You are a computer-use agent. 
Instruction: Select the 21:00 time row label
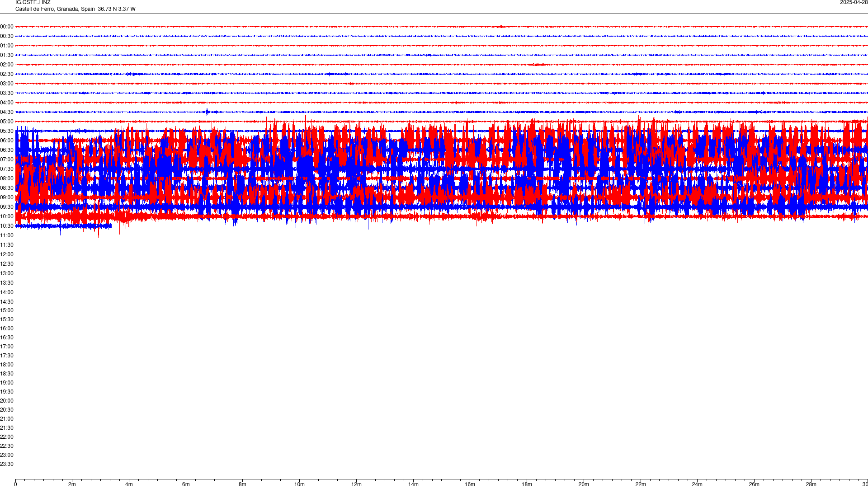click(7, 419)
